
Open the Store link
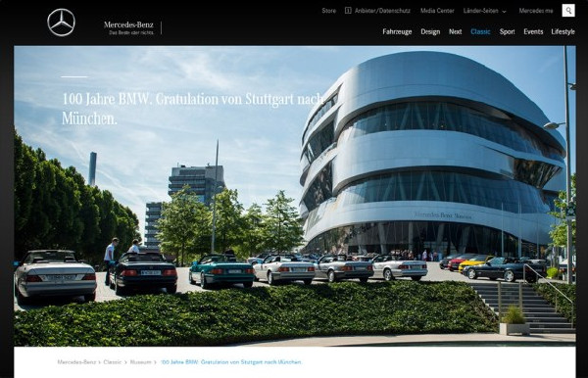point(329,11)
